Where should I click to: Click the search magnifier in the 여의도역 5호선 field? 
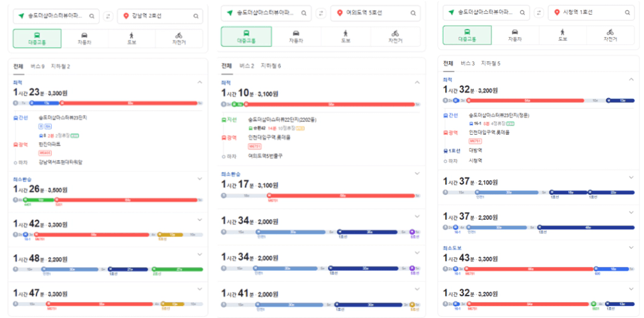[413, 13]
